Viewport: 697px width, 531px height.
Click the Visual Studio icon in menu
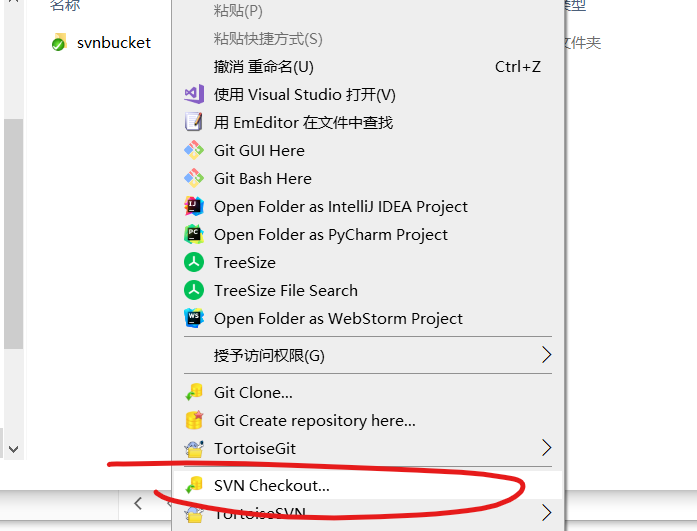(x=194, y=94)
